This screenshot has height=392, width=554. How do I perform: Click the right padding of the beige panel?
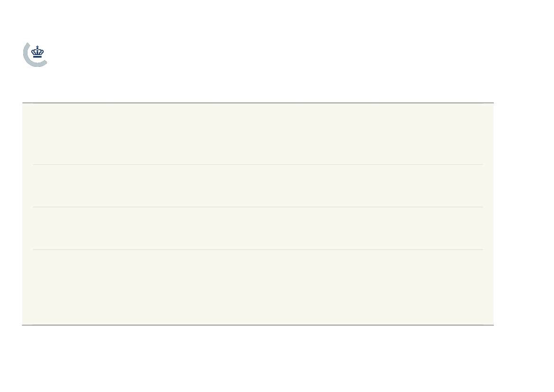point(488,214)
